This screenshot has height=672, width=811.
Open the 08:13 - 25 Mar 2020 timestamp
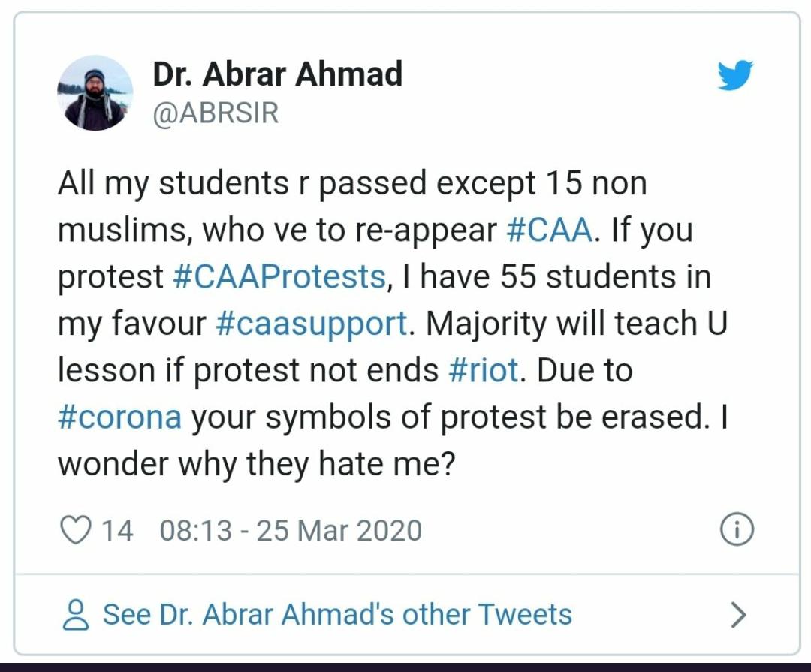coord(291,531)
